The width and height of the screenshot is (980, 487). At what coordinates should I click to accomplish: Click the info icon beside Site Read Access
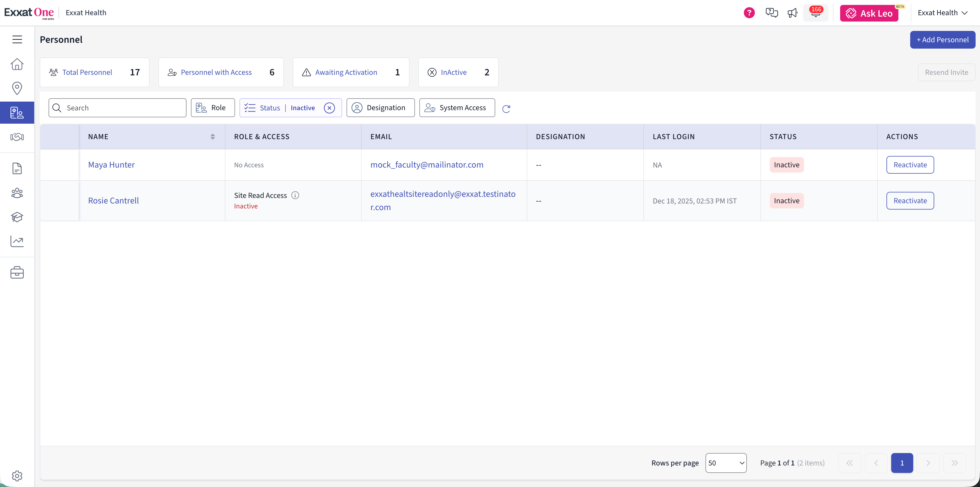[295, 195]
